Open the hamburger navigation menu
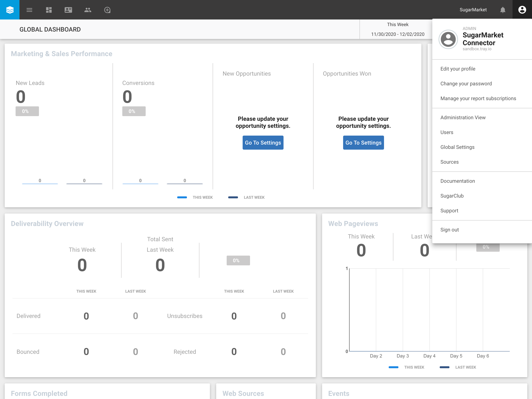 click(29, 10)
